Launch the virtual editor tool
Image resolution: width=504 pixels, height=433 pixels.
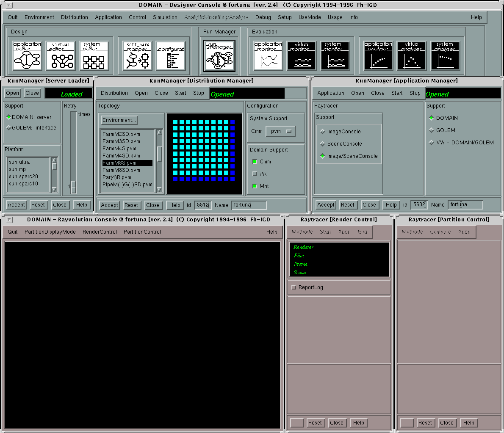click(x=61, y=55)
